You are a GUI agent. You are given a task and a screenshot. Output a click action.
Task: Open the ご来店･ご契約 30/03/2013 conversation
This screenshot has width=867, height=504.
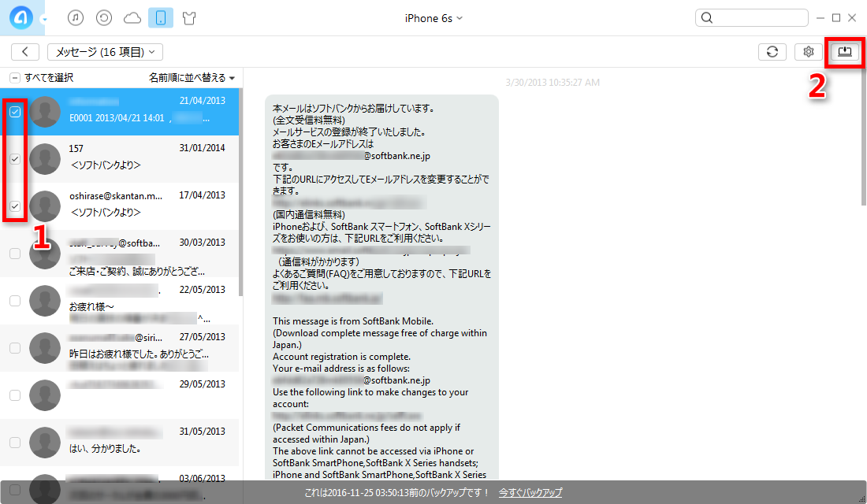(120, 254)
